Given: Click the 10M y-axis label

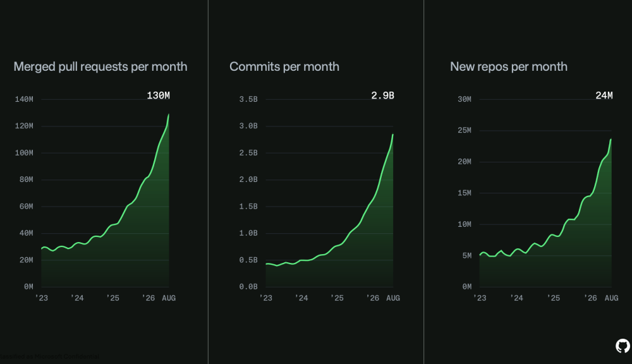Looking at the screenshot, I should point(465,224).
